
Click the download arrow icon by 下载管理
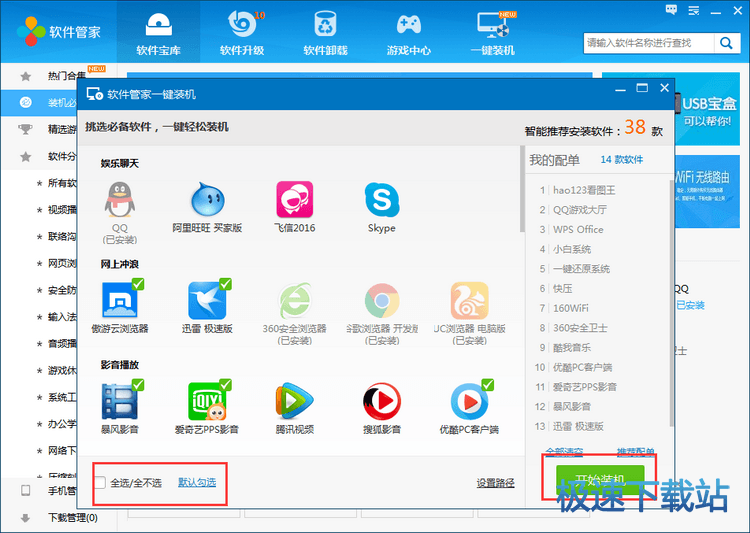click(x=26, y=518)
